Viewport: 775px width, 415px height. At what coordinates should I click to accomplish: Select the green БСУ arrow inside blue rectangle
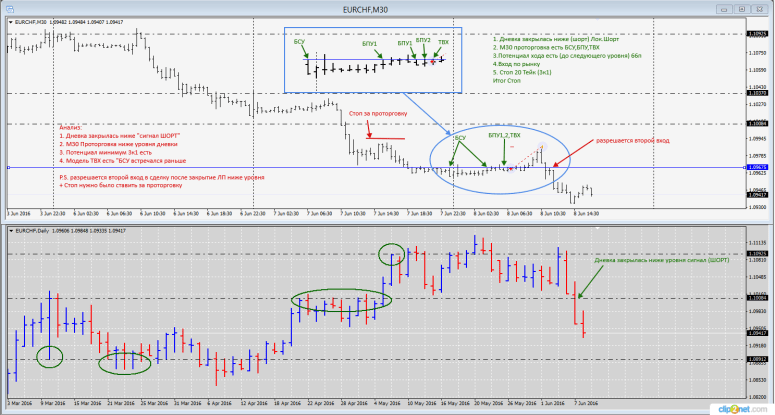(304, 54)
